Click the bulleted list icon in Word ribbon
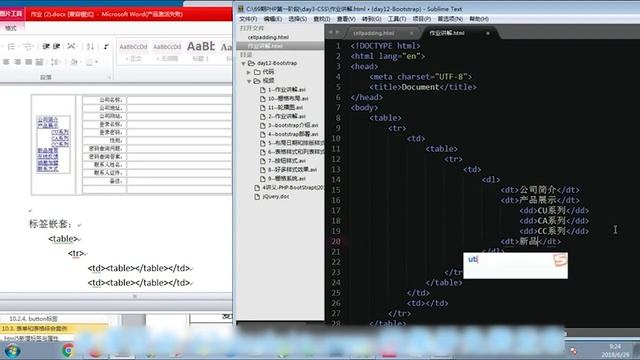The width and height of the screenshot is (640, 360). point(11,47)
